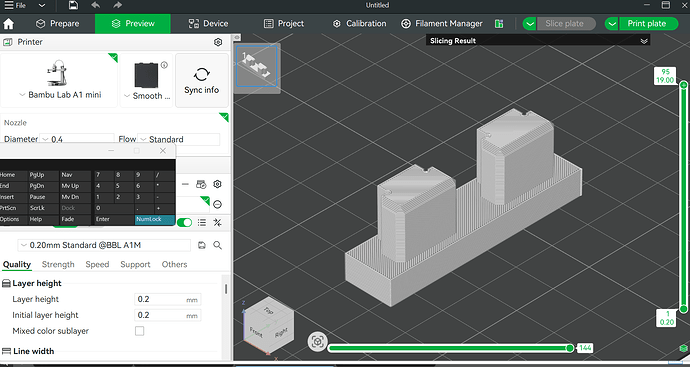
Task: Click the settings panel vertical scrollbar
Action: click(x=226, y=289)
